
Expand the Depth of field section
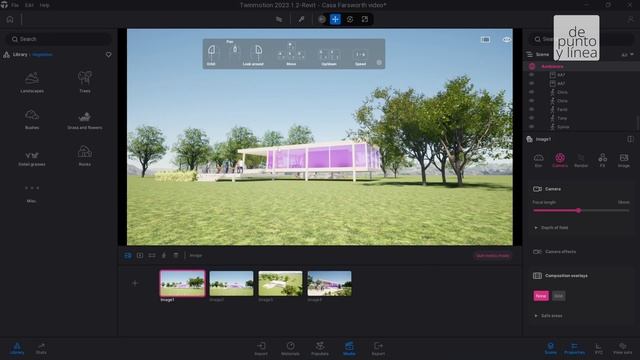click(551, 228)
